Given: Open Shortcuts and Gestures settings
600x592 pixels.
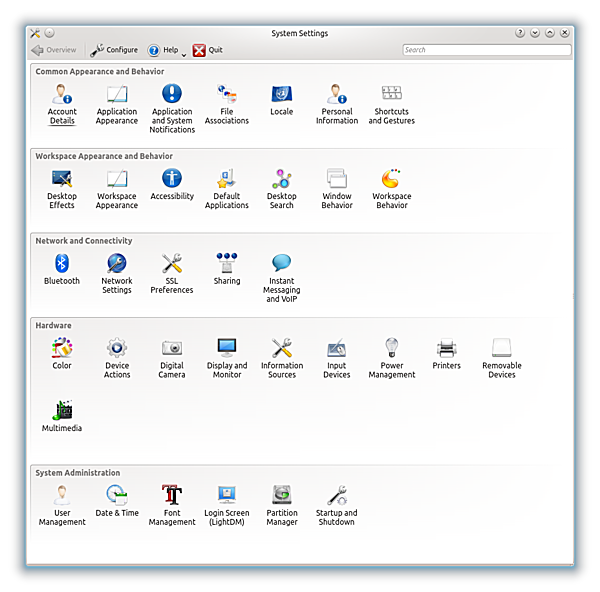Looking at the screenshot, I should pyautogui.click(x=391, y=104).
